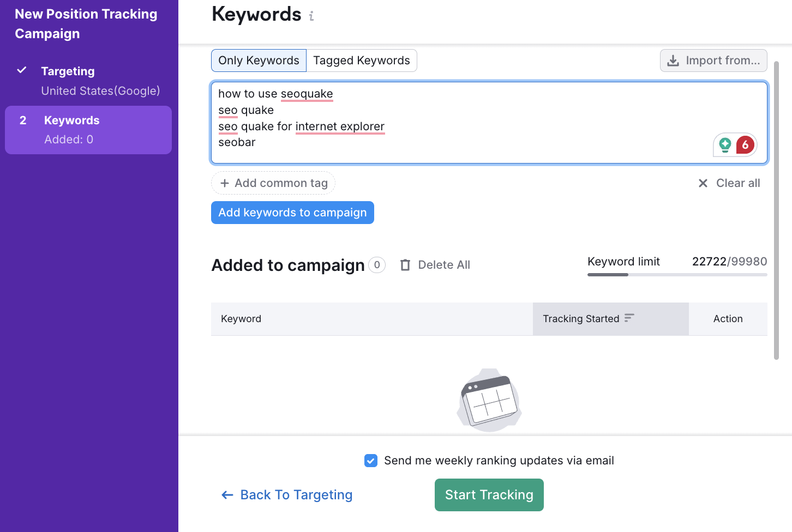Click the trash icon beside Delete All
This screenshot has height=532, width=792.
pyautogui.click(x=405, y=265)
